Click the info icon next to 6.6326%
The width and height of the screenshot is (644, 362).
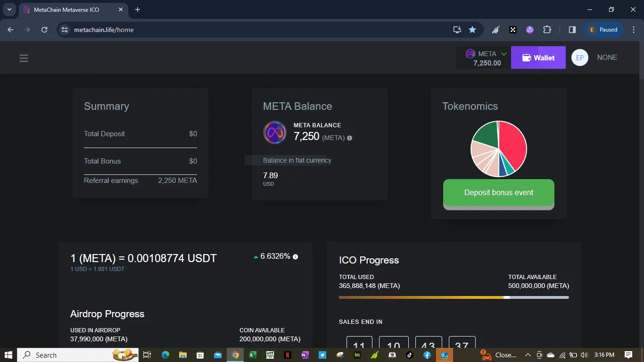coord(296,257)
